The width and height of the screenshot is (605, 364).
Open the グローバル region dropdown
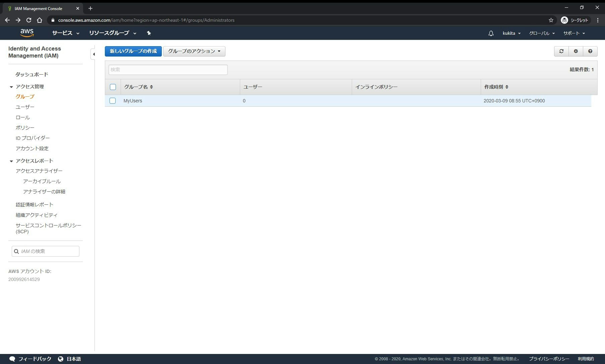click(x=542, y=33)
